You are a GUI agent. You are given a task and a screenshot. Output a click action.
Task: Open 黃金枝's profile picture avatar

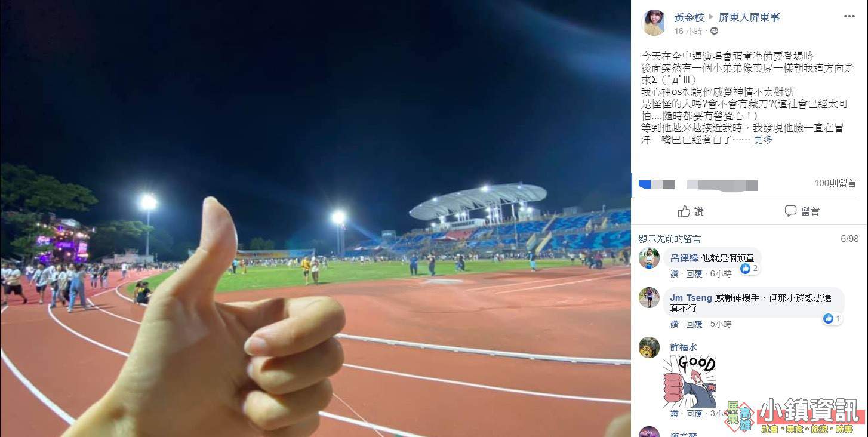[654, 23]
